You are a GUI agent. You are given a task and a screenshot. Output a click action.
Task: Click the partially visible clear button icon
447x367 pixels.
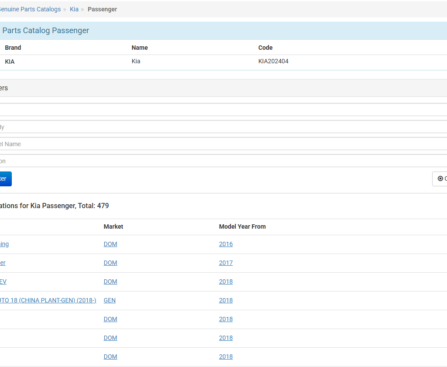pyautogui.click(x=440, y=179)
